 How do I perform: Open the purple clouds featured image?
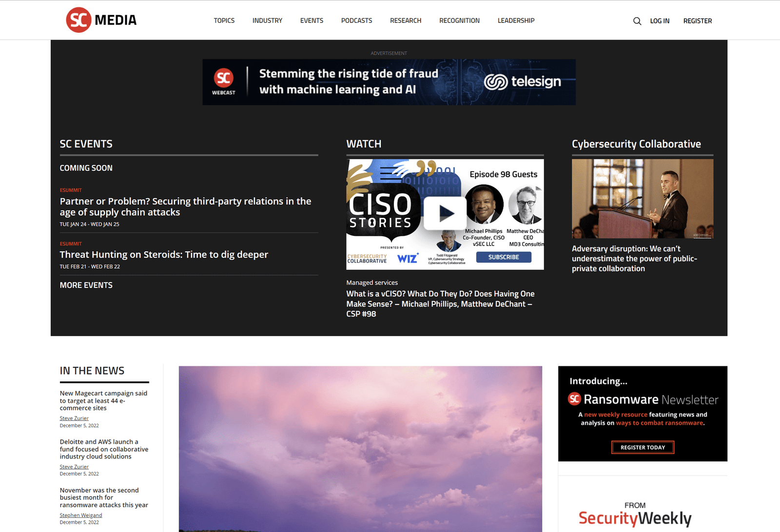(360, 449)
